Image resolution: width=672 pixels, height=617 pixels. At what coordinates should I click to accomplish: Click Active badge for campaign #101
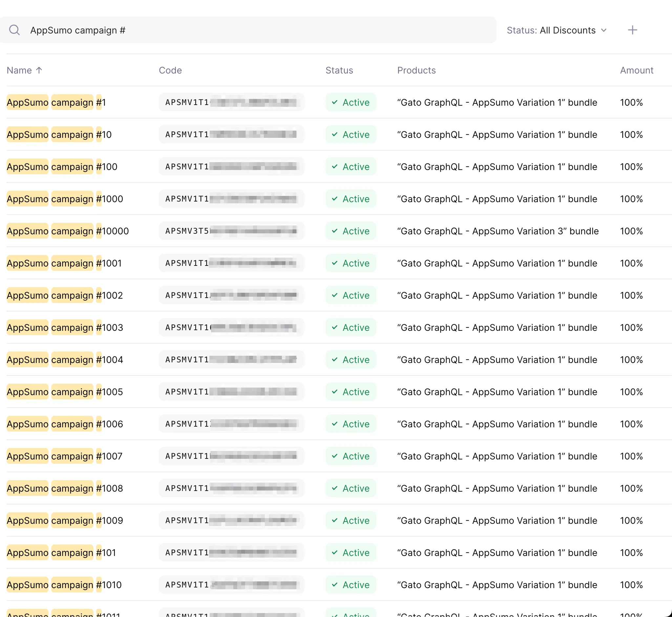pos(350,553)
